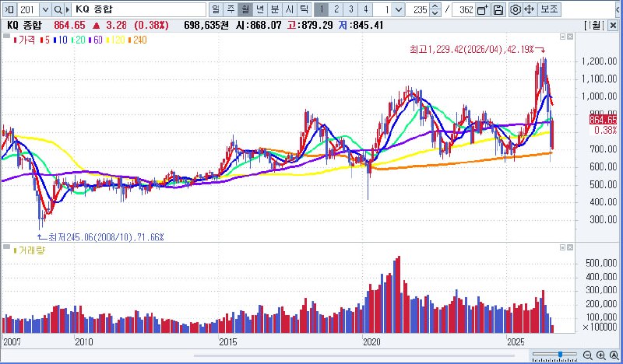The width and height of the screenshot is (623, 364).
Task: Open the dropdown arrow beside code 201
Action: 45,10
